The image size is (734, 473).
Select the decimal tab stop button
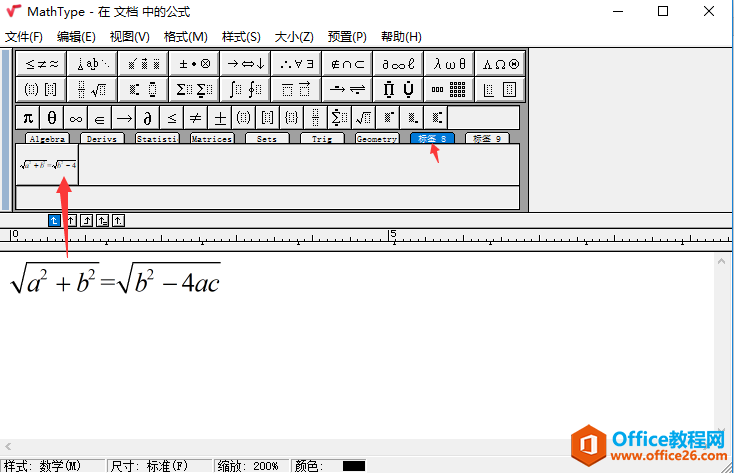(x=118, y=221)
